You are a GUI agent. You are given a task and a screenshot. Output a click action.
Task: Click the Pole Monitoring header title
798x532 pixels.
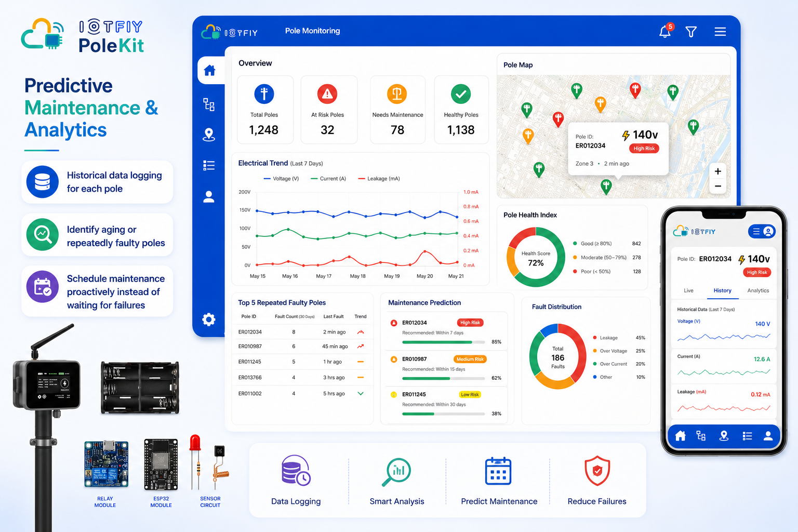(x=312, y=31)
